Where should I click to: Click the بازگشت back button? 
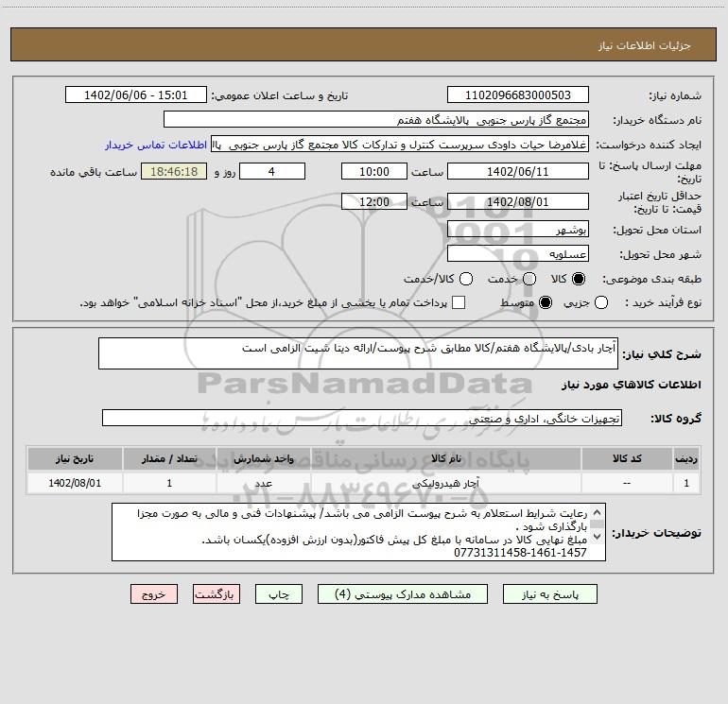point(217,594)
